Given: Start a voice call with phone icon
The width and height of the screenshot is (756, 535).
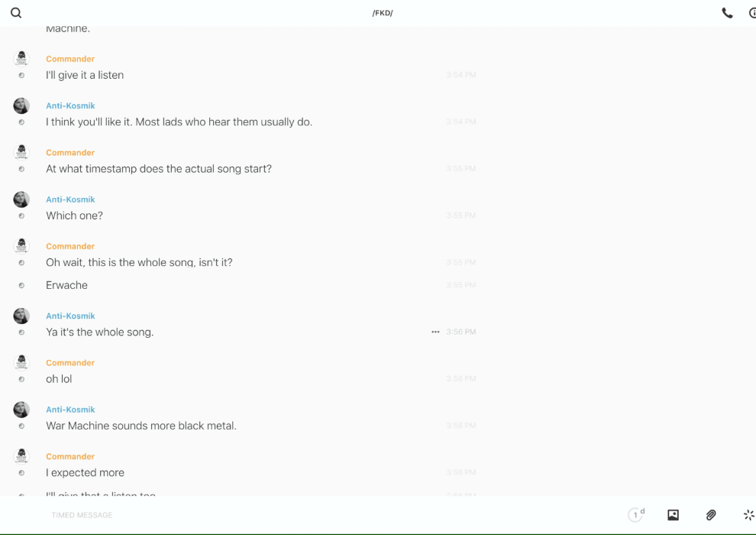Looking at the screenshot, I should point(727,13).
